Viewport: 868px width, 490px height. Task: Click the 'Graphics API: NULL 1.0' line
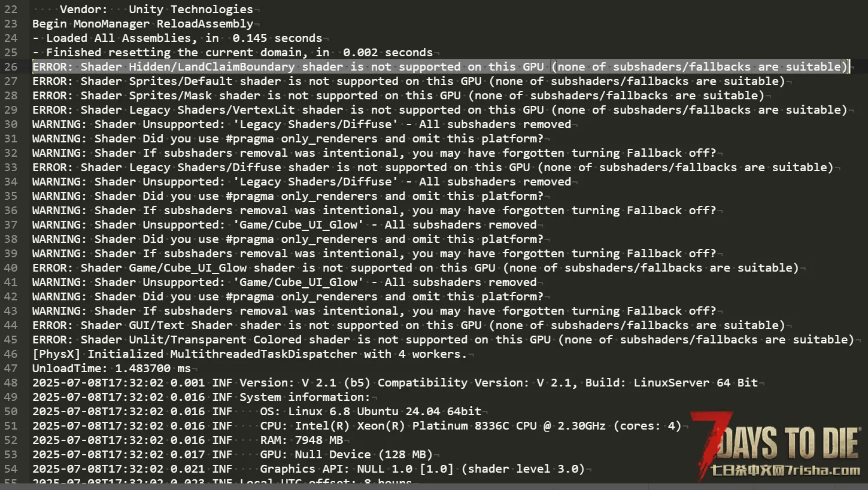tap(308, 468)
